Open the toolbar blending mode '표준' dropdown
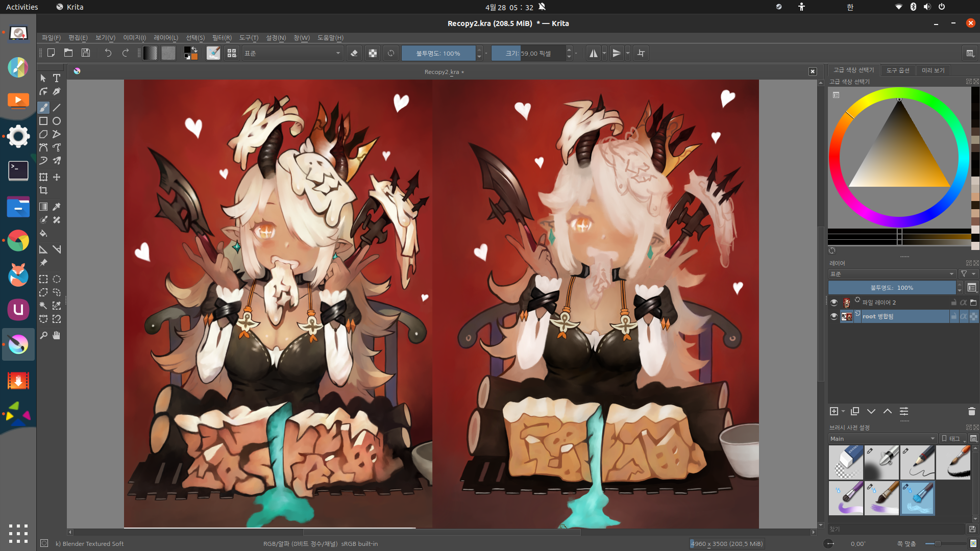 tap(292, 53)
